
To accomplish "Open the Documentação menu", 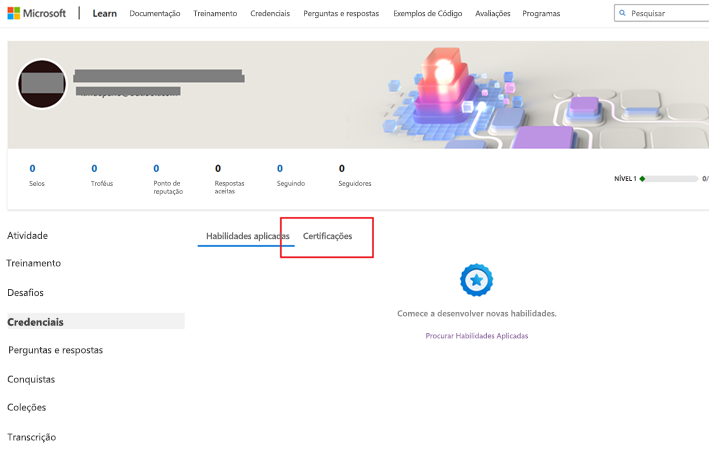I will pos(155,14).
